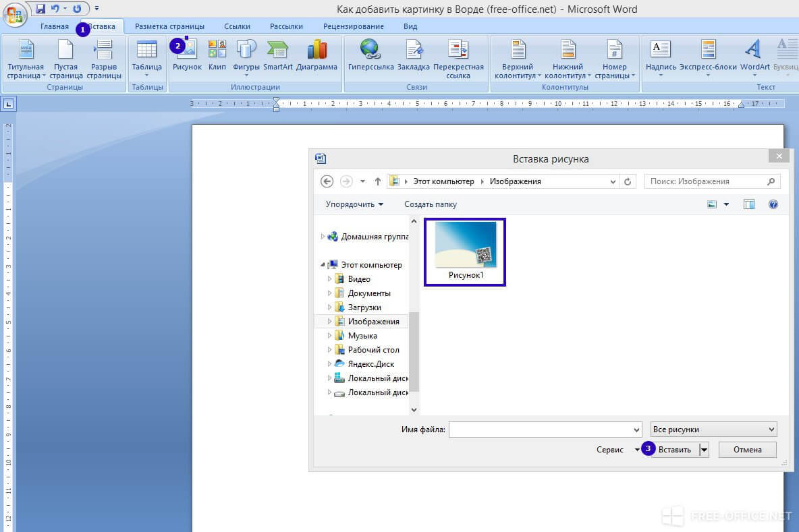The image size is (799, 532).
Task: Open the Разметка страницы tab
Action: point(169,26)
